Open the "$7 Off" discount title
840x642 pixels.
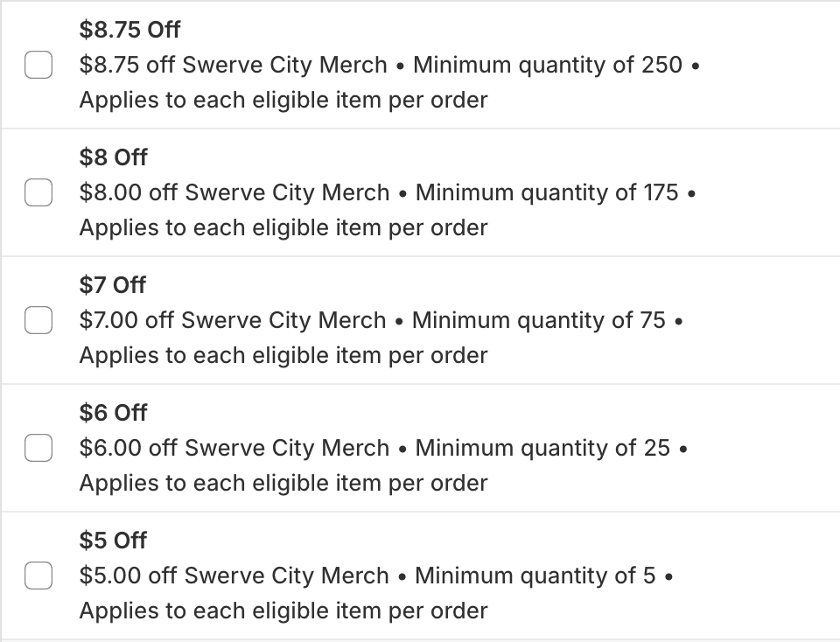(113, 285)
